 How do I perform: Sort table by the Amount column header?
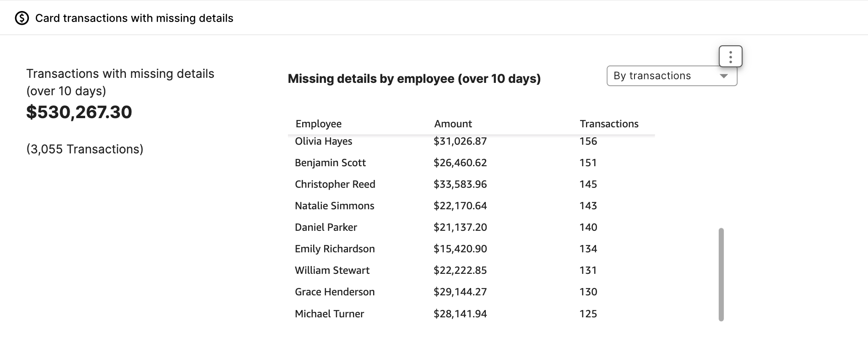point(453,124)
